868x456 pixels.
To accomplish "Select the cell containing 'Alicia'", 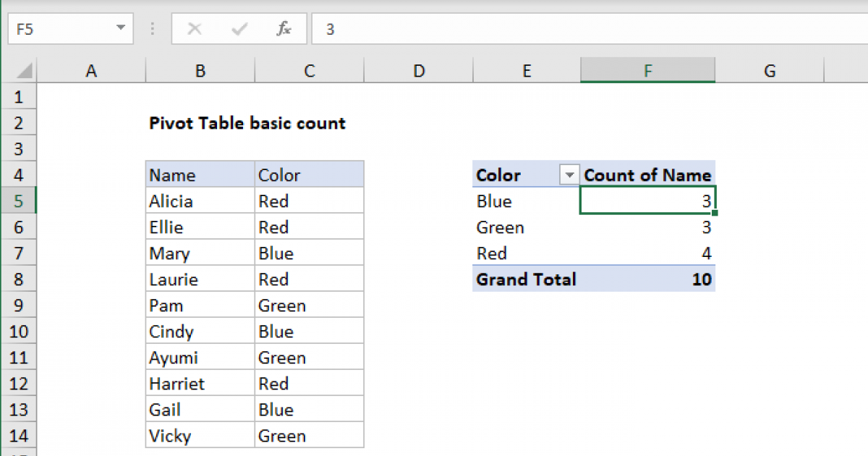I will point(200,201).
